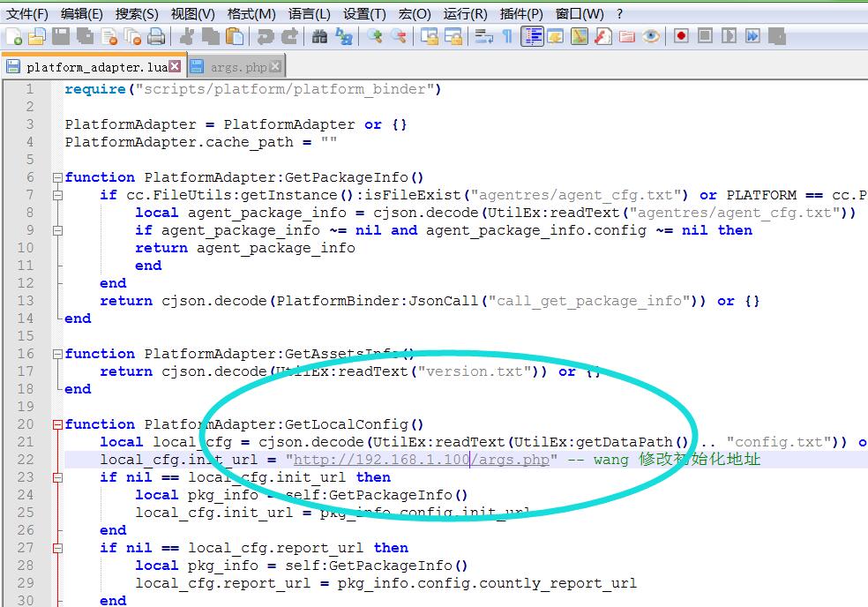Click the Run macro multiple times icon
Image resolution: width=868 pixels, height=607 pixels.
coord(752,36)
